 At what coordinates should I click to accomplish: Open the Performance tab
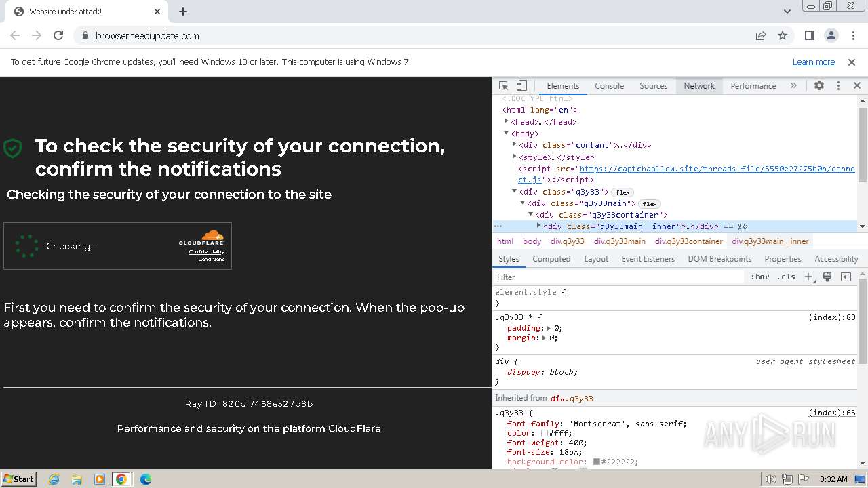(x=753, y=86)
